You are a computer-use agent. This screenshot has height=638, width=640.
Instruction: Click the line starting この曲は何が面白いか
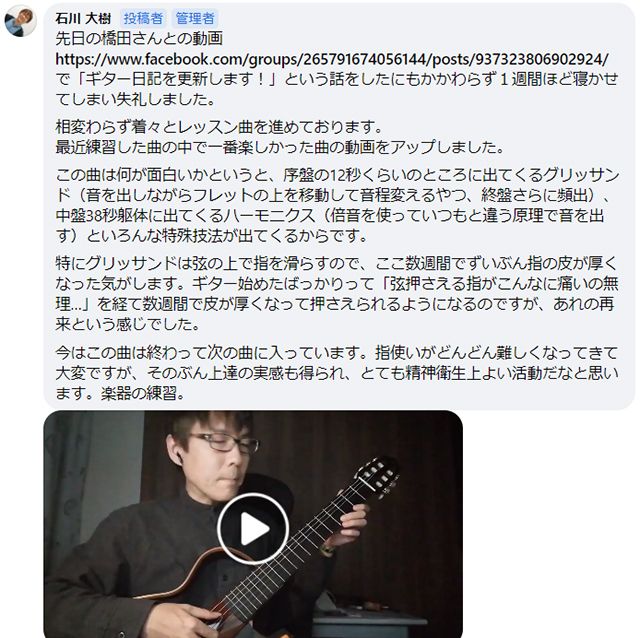[338, 176]
